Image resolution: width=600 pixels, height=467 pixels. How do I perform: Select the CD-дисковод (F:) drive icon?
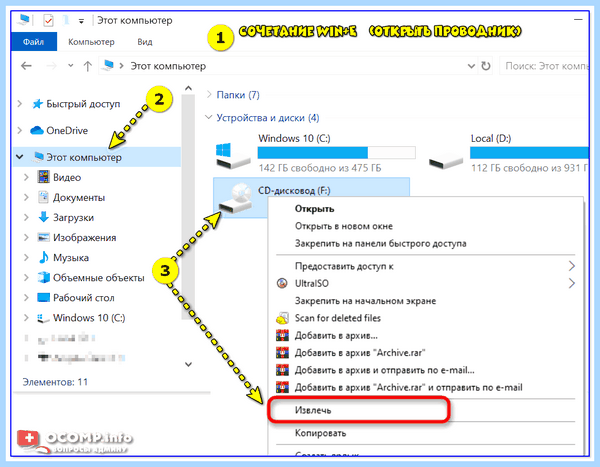(x=236, y=198)
